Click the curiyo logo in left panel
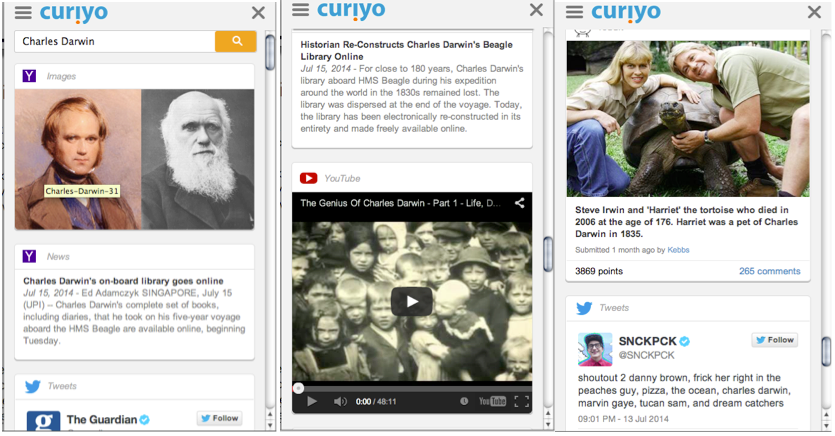The height and width of the screenshot is (436, 835). click(x=73, y=13)
